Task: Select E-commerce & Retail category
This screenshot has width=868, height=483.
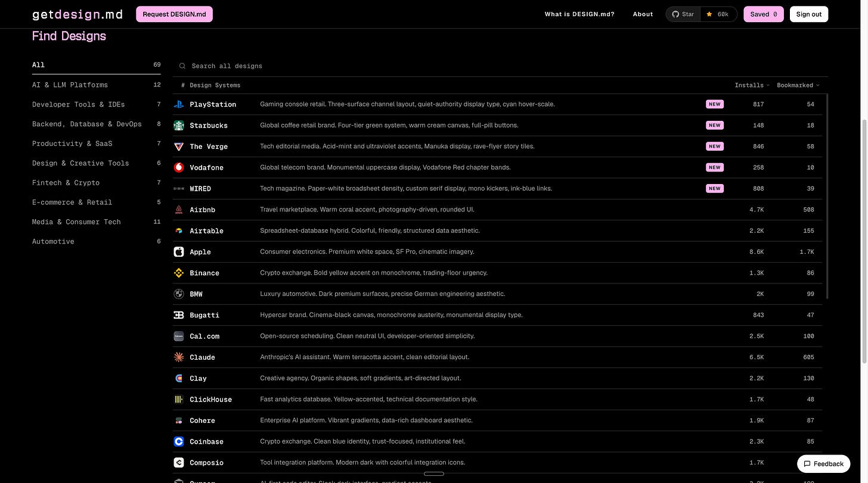Action: click(x=97, y=202)
